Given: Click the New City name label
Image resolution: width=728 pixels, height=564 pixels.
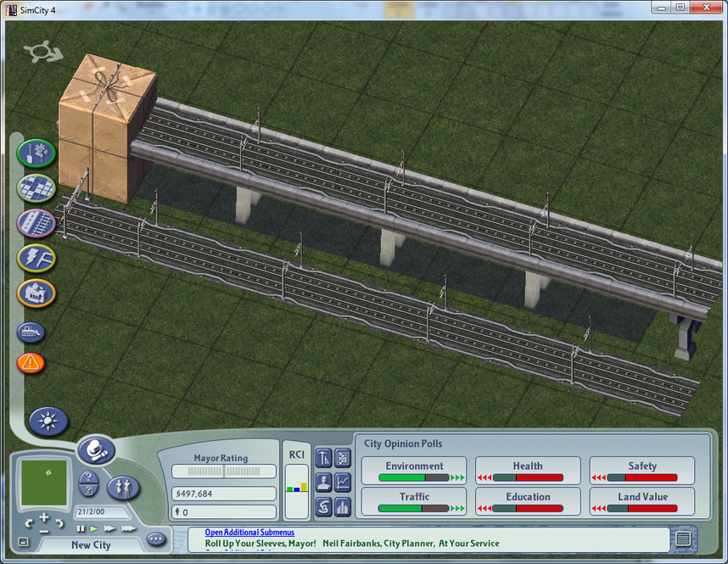Looking at the screenshot, I should point(91,545).
